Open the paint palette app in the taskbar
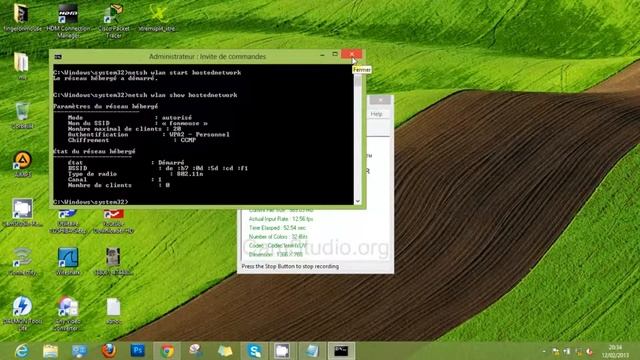 [196, 351]
